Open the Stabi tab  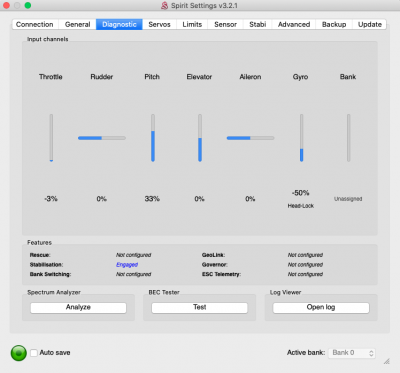click(258, 24)
